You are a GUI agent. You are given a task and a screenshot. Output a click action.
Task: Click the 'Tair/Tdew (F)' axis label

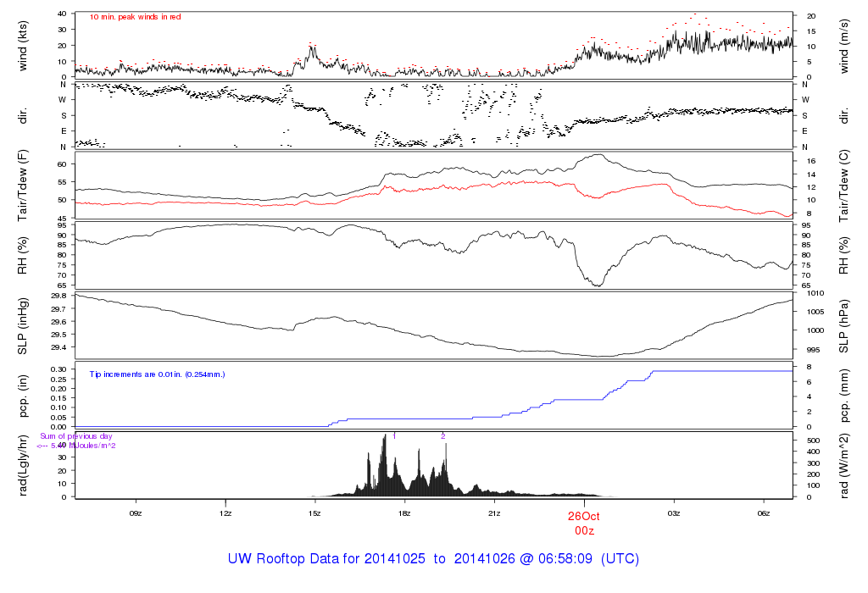(x=23, y=186)
